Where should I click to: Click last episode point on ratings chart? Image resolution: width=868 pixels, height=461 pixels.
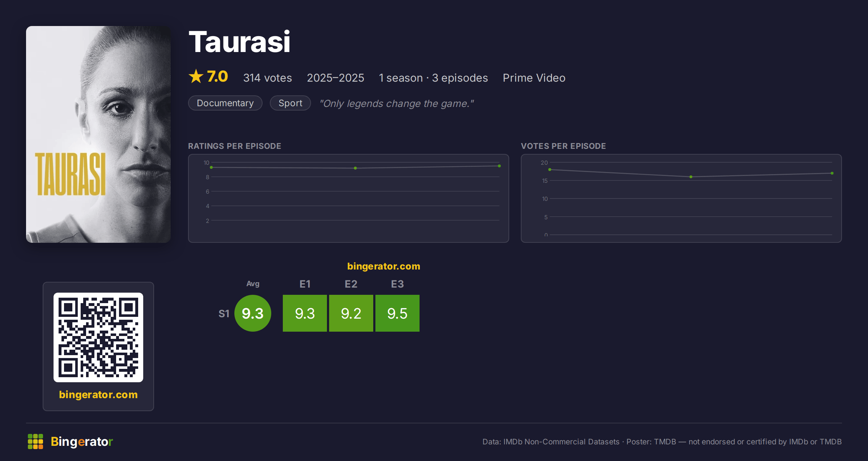click(x=499, y=166)
